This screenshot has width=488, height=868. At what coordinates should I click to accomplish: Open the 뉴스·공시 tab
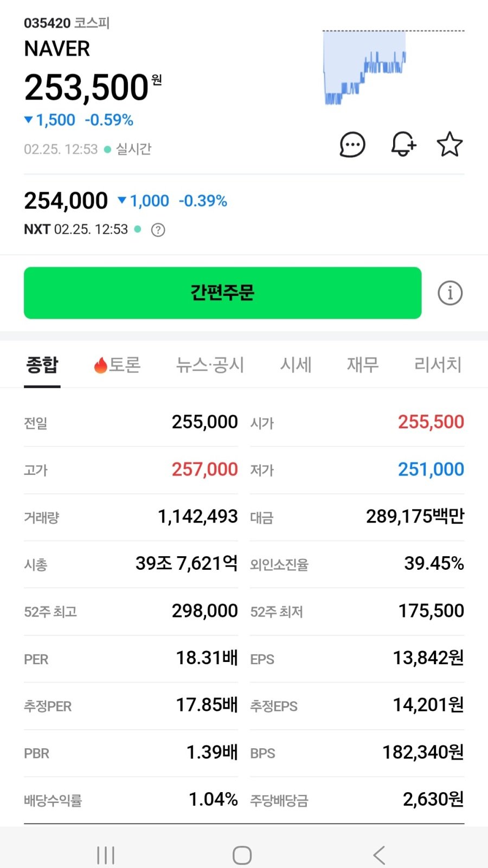click(x=210, y=365)
